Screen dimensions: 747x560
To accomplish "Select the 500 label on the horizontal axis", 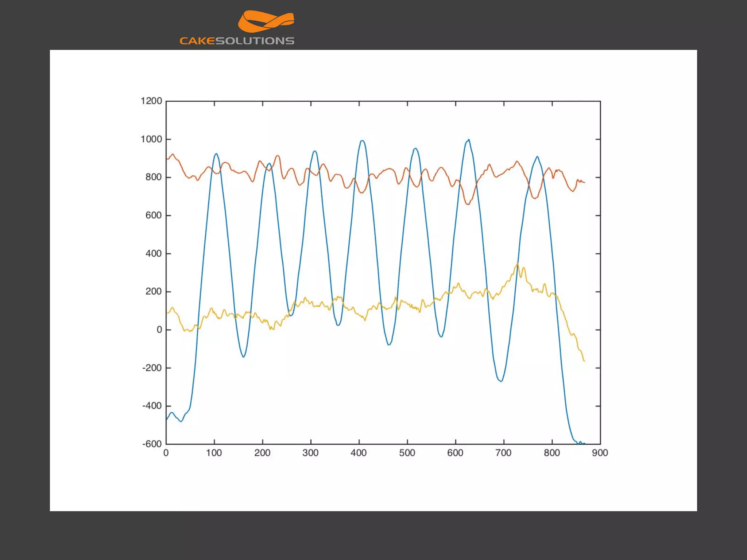I will click(407, 453).
